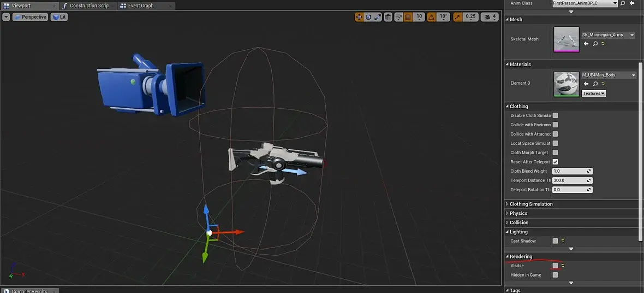Use selected asset arrow for Element 0 material
This screenshot has width=644, height=293.
(x=586, y=84)
